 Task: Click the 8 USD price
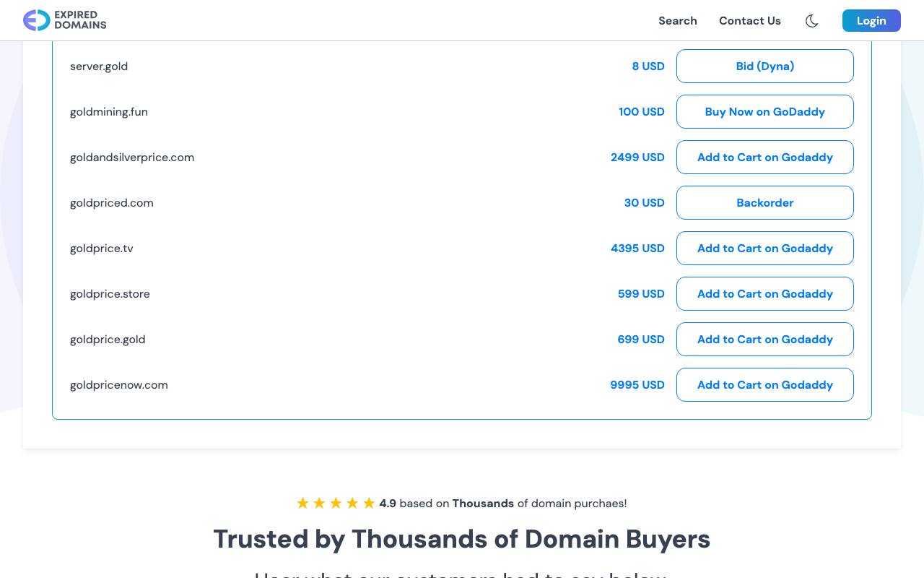click(x=648, y=66)
